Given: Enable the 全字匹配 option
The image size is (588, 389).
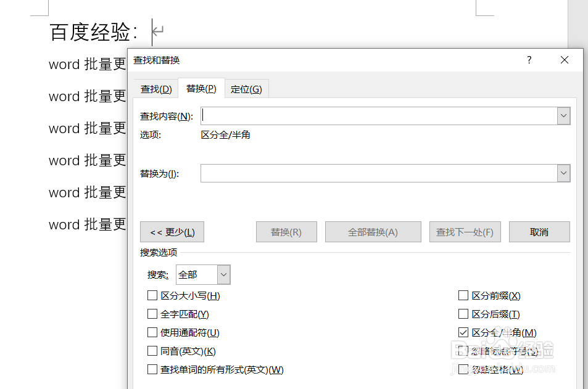Looking at the screenshot, I should coord(152,314).
